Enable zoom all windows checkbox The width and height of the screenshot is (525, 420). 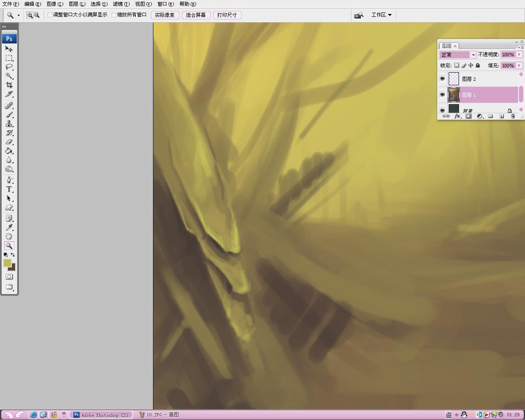tap(114, 15)
